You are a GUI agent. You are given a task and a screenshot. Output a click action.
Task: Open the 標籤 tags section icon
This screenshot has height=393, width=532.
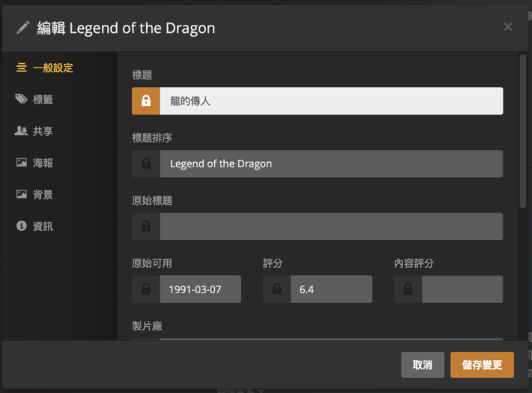tap(21, 99)
